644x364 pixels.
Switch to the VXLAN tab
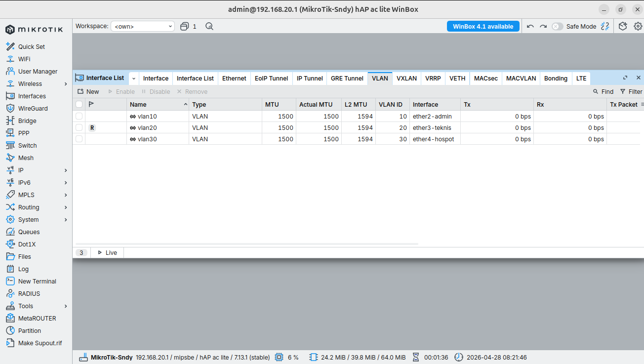407,78
